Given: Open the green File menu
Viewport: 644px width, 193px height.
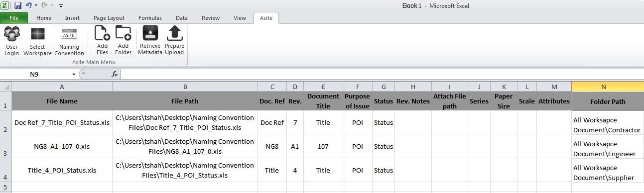Looking at the screenshot, I should (14, 18).
